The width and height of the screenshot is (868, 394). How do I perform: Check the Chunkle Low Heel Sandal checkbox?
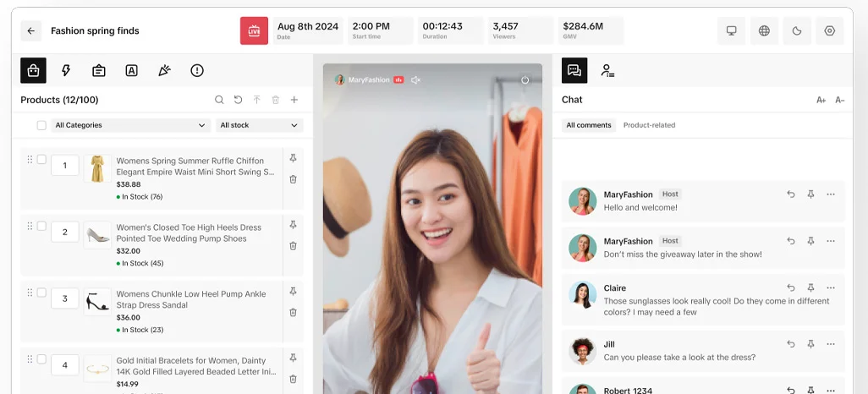tap(41, 293)
